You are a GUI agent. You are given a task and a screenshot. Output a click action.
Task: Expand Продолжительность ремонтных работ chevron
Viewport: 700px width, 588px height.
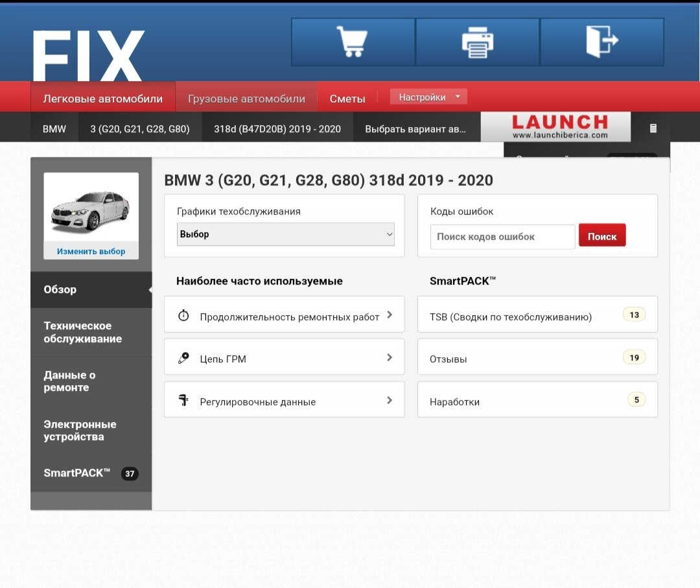(x=390, y=315)
